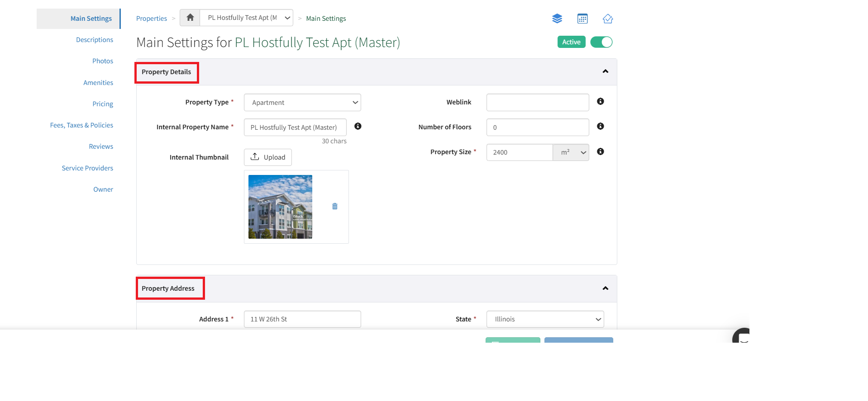
Task: Show info for Property Size
Action: tap(601, 152)
